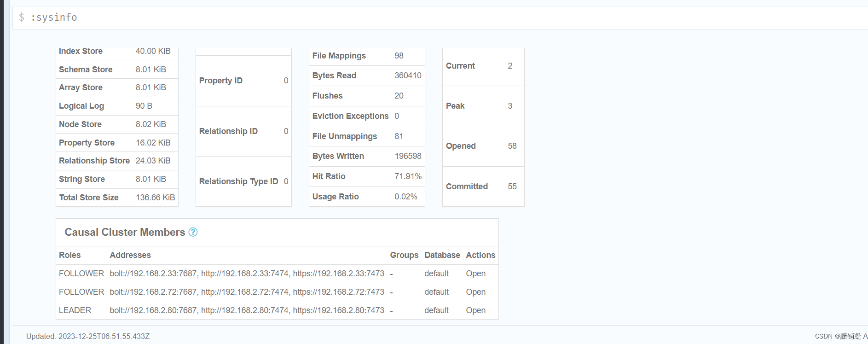Open the Causal Cluster Members help icon

[x=193, y=232]
